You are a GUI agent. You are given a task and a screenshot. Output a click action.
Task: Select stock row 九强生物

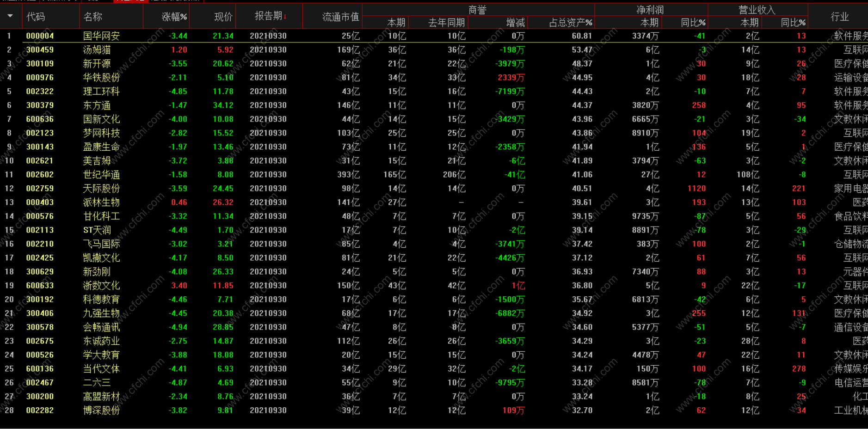point(434,313)
